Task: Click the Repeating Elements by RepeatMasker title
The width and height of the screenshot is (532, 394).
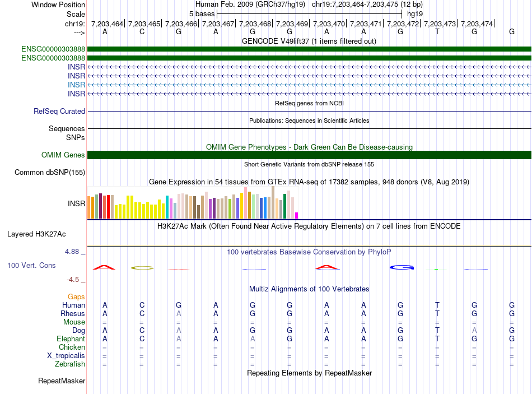Action: click(x=309, y=373)
